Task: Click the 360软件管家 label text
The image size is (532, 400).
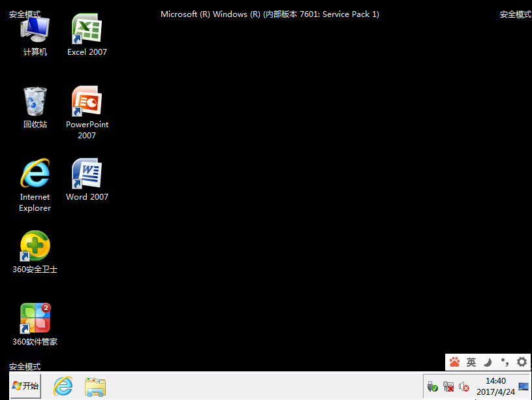Action: pos(35,342)
